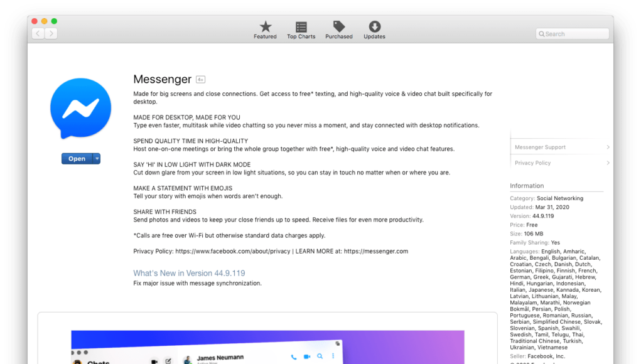Click the Seller Facebook, Inc. entry
The height and width of the screenshot is (364, 641).
[x=537, y=356]
